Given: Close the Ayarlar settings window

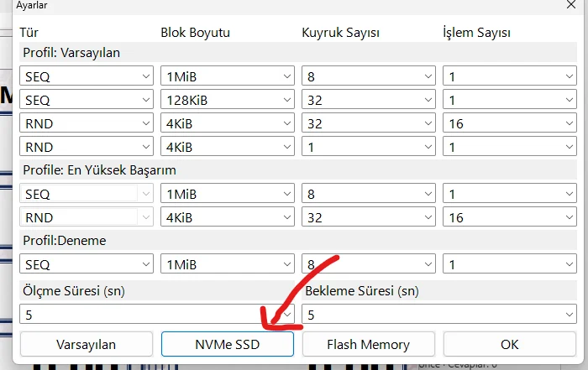Looking at the screenshot, I should pyautogui.click(x=571, y=4).
